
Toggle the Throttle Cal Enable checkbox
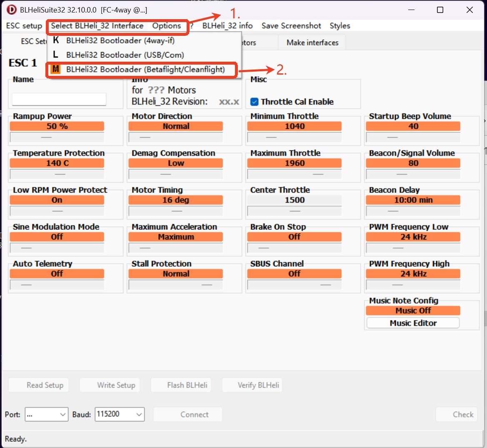[x=255, y=102]
